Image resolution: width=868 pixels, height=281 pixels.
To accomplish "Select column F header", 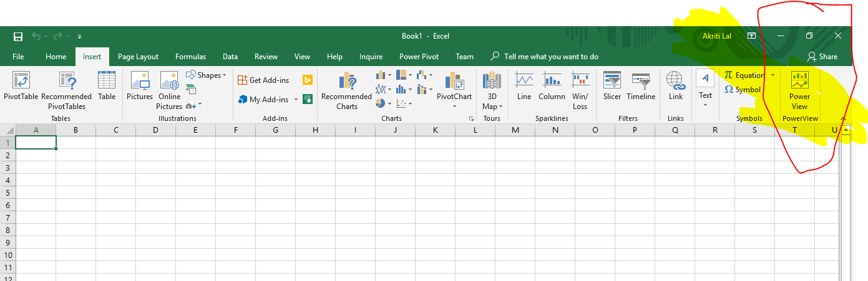I will pos(235,130).
